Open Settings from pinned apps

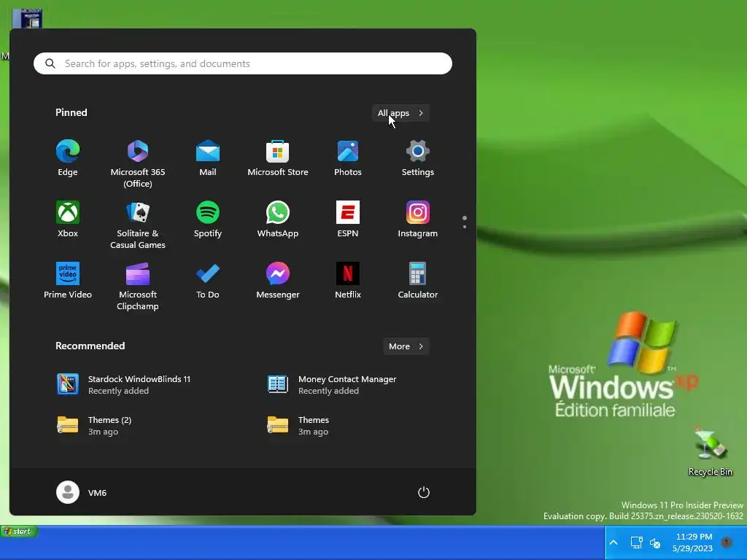point(418,158)
